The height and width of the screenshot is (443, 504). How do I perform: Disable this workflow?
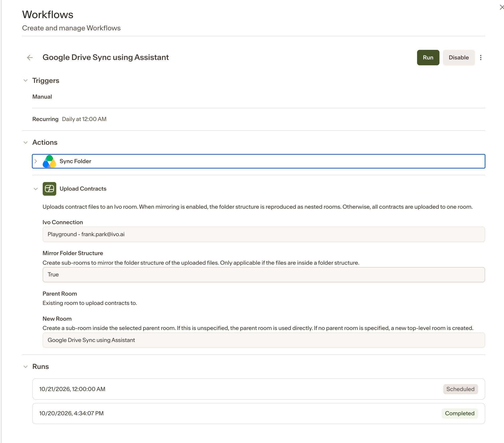[x=459, y=58]
